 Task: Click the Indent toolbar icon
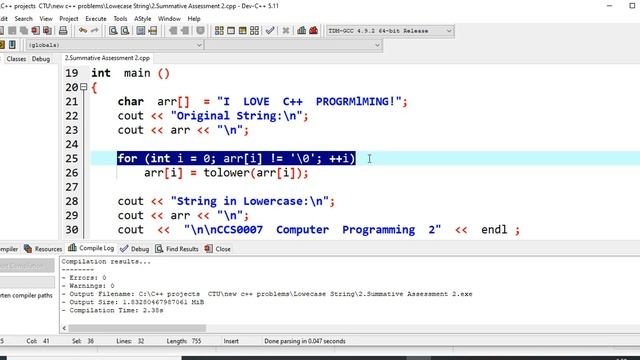[185, 31]
